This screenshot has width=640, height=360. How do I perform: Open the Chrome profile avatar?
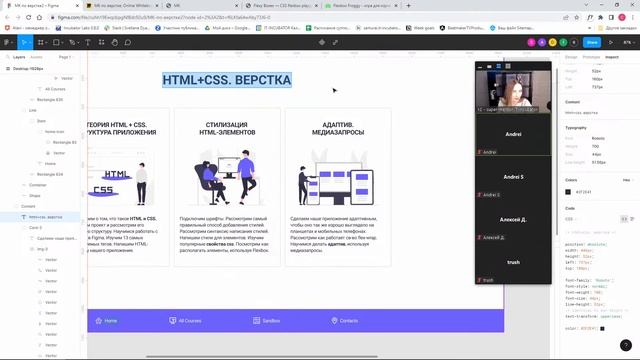pyautogui.click(x=622, y=18)
